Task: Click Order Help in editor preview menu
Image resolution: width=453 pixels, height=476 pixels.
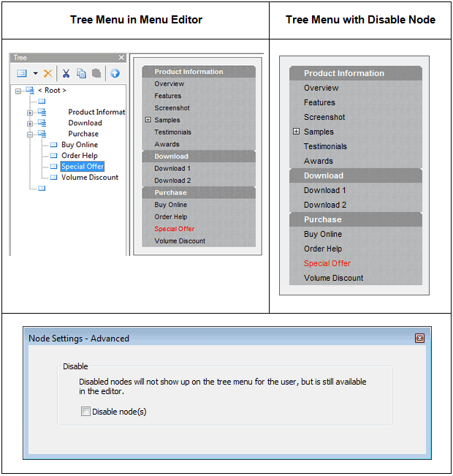Action: click(170, 217)
